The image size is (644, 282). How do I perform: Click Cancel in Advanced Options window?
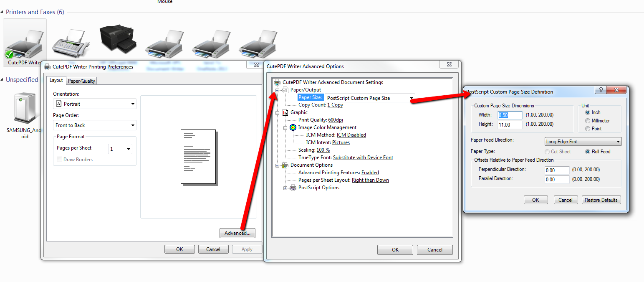click(435, 250)
